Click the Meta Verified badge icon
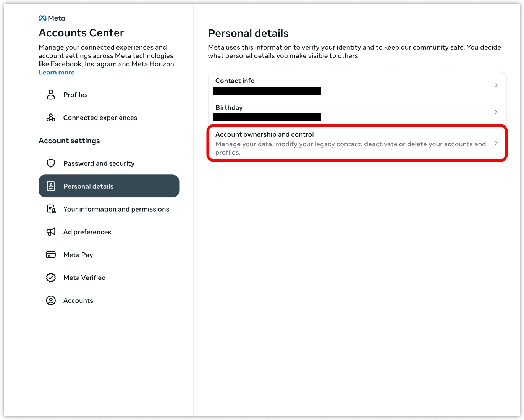 pos(51,278)
